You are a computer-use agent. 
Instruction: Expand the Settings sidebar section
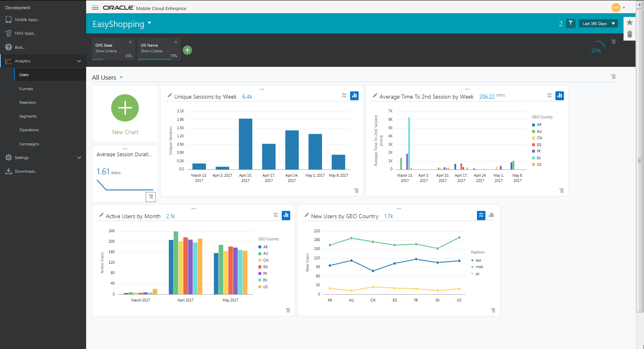click(79, 158)
